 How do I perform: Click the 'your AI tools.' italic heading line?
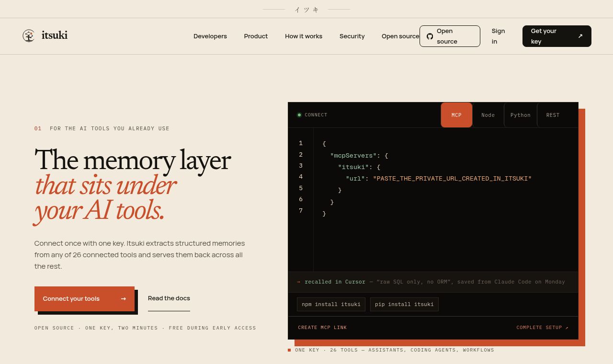[x=99, y=211]
